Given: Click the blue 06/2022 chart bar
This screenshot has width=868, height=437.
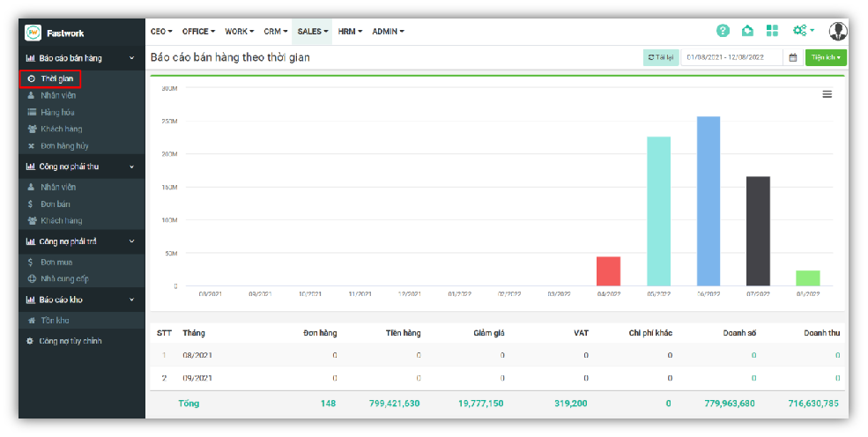Looking at the screenshot, I should point(708,201).
